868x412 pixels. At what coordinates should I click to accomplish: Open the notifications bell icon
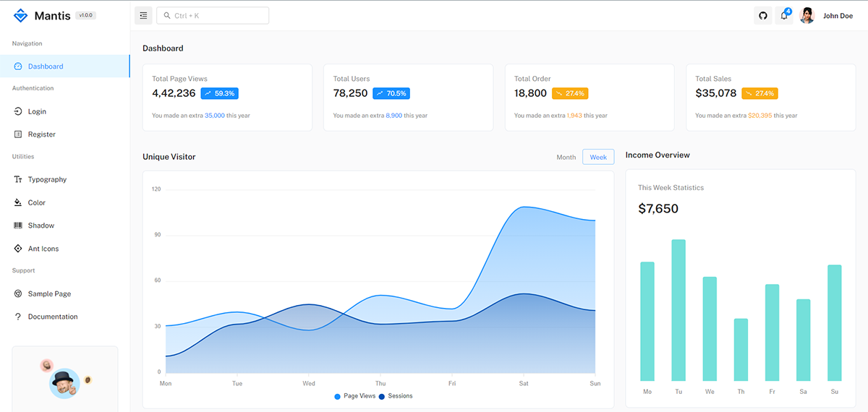pyautogui.click(x=784, y=15)
